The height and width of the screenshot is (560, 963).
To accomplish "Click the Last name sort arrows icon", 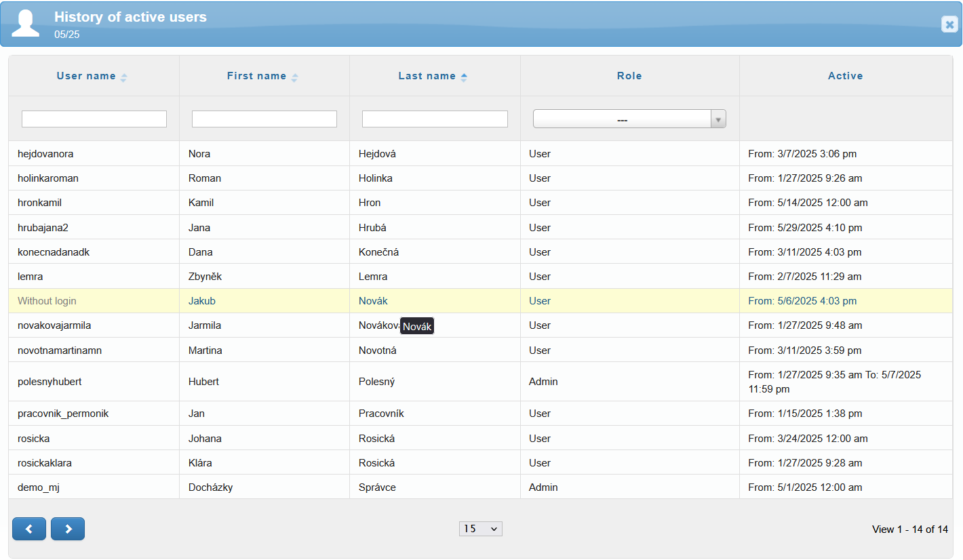I will coord(464,77).
